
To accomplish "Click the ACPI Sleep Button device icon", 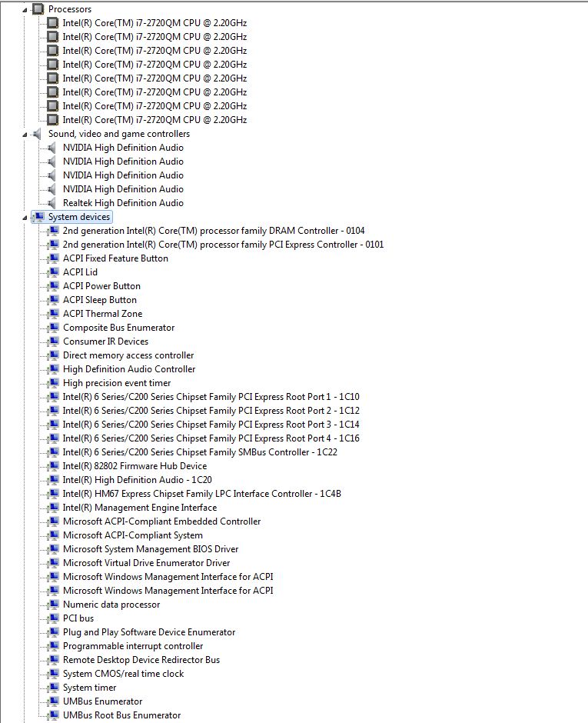I will pos(54,300).
